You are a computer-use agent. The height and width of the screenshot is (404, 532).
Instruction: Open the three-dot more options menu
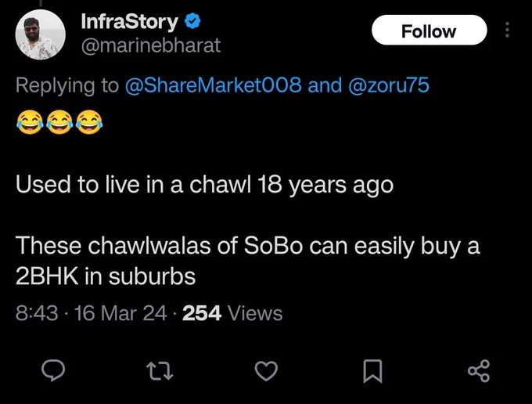coord(507,30)
